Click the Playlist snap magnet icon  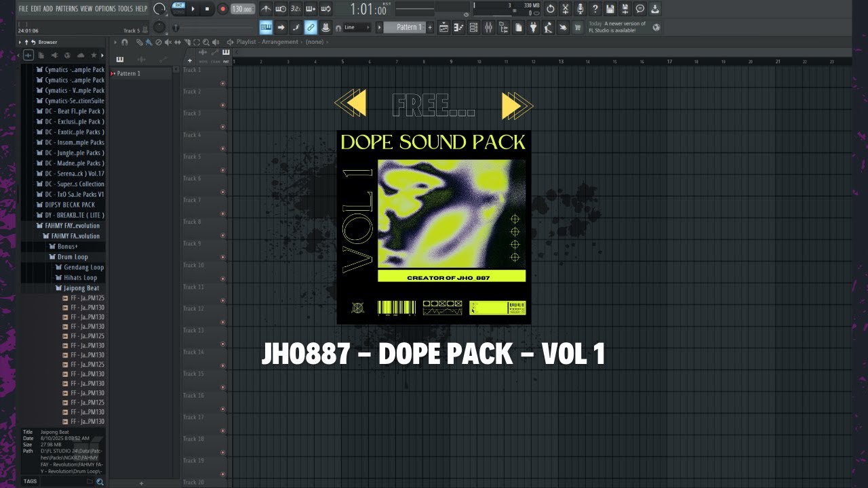124,42
